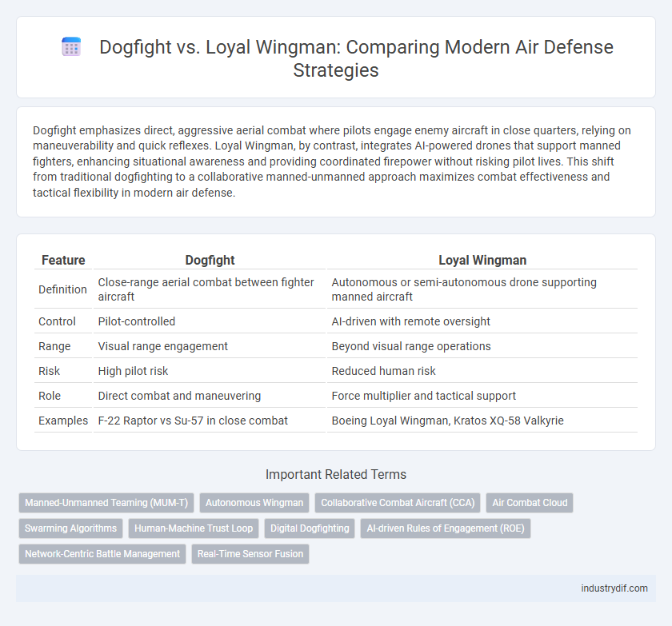Screen dimensions: 672x626
Task: Click 'AI-driven with remote oversight' cell
Action: (x=482, y=321)
